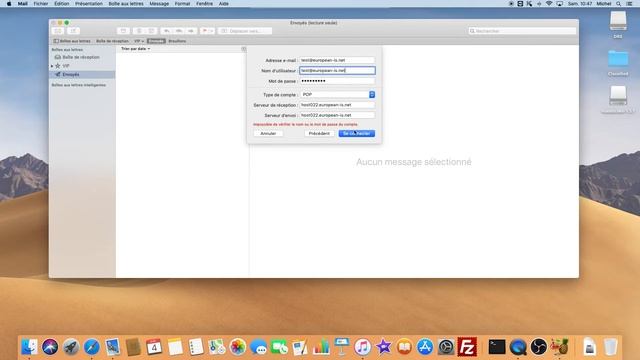Click the Archive toolbar button

pyautogui.click(x=123, y=31)
